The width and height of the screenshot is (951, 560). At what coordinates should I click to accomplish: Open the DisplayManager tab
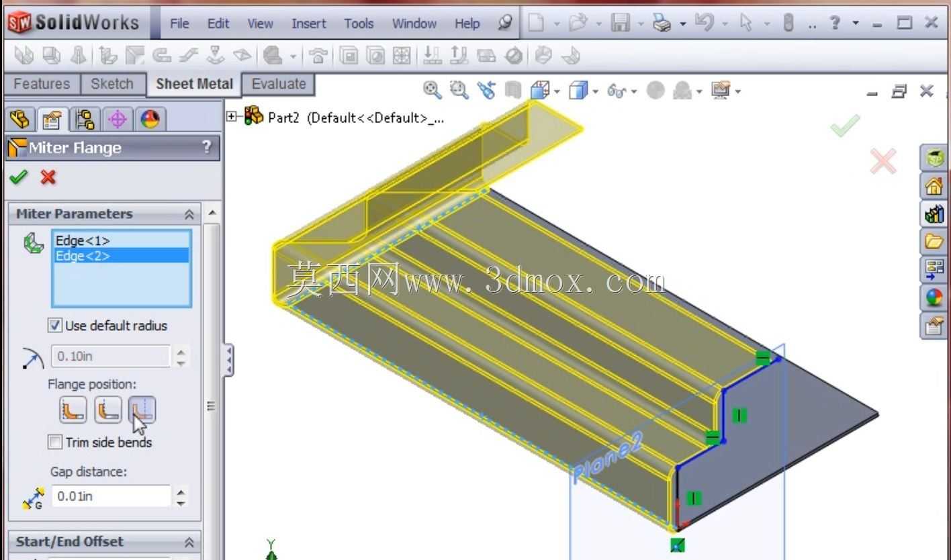(x=150, y=120)
